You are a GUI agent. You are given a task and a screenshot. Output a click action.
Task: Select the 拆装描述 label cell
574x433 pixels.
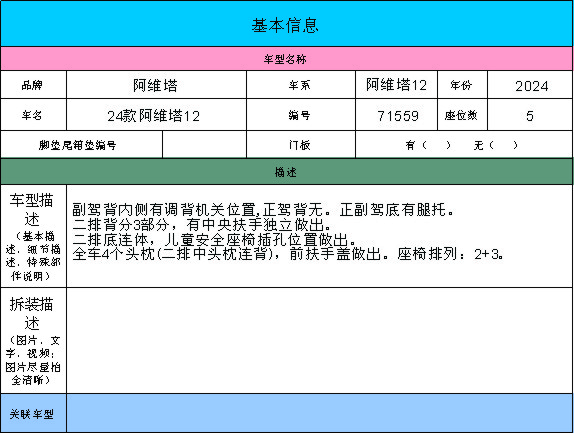[33, 340]
